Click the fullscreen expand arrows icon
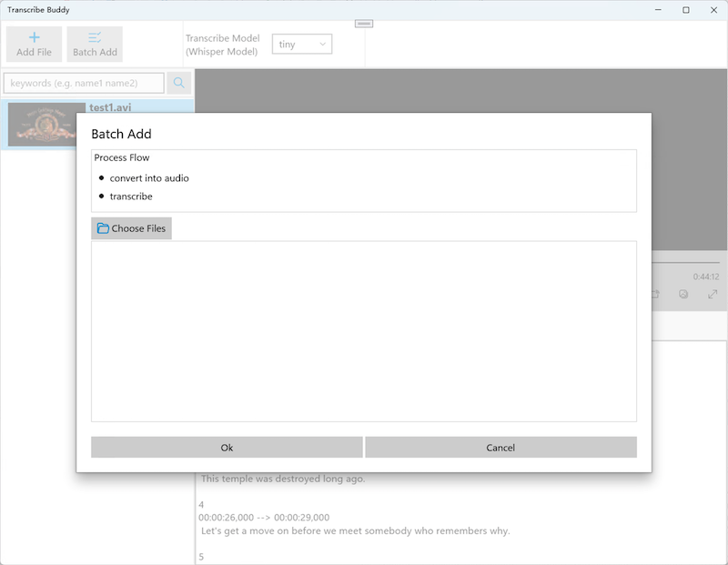The image size is (728, 565). 713,295
